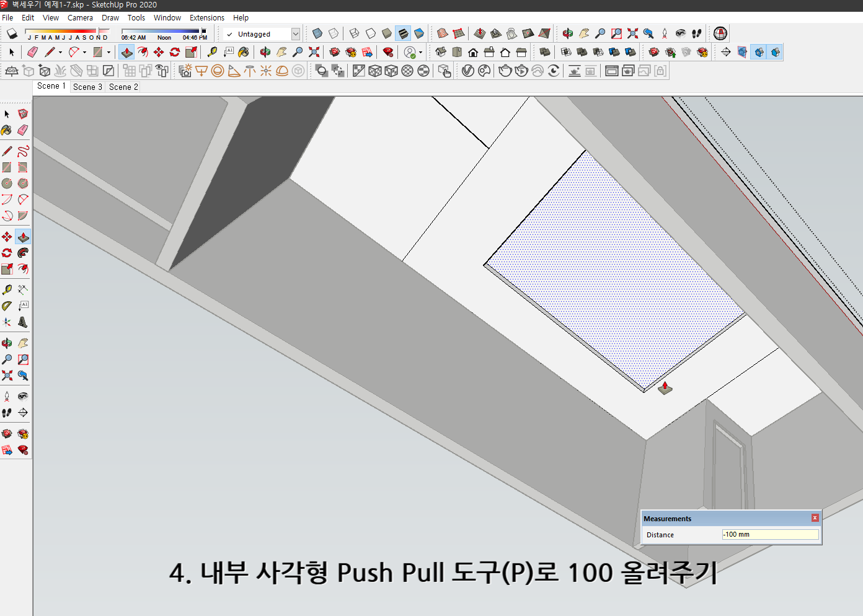Viewport: 863px width, 616px height.
Task: Choose the Rotated Rectangle tool
Action: click(23, 167)
